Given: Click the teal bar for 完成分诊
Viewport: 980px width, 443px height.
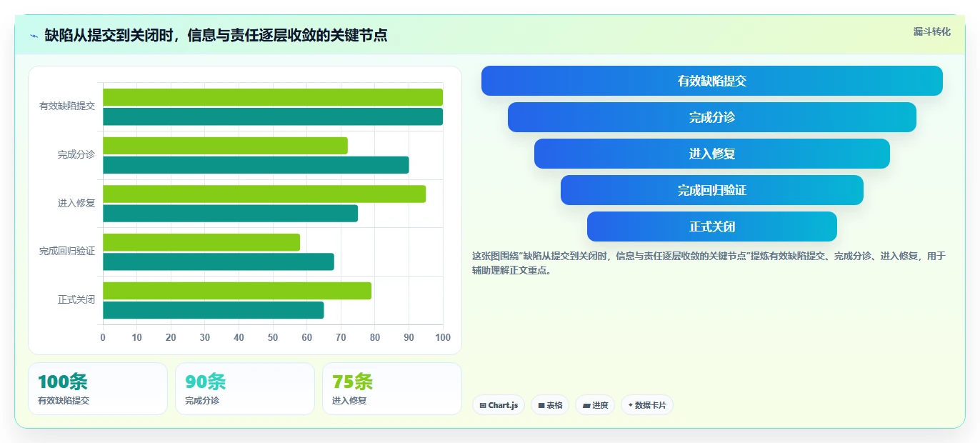Looking at the screenshot, I should pos(256,165).
